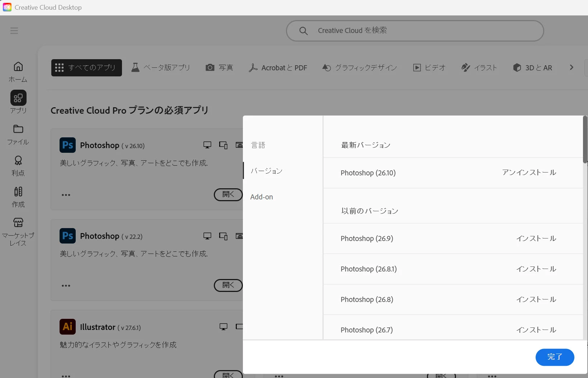
Task: Select バージョン in dialog sidebar
Action: pyautogui.click(x=267, y=171)
